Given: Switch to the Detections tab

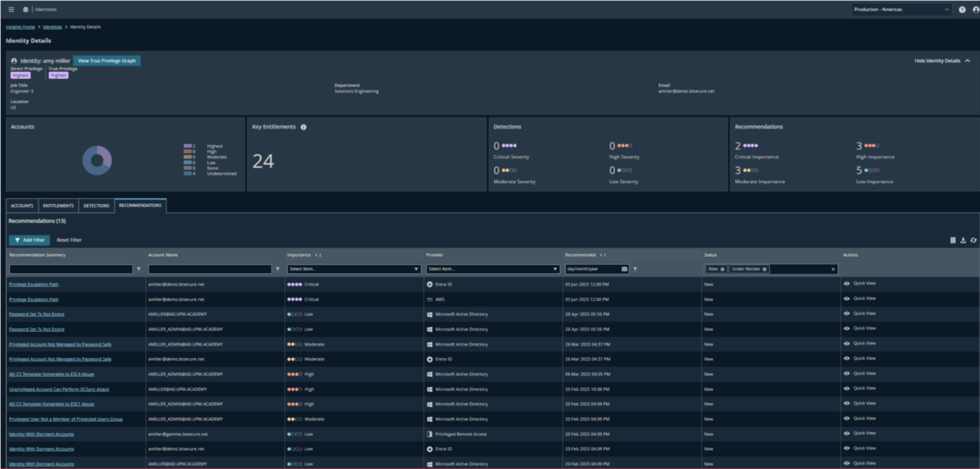Looking at the screenshot, I should 96,206.
